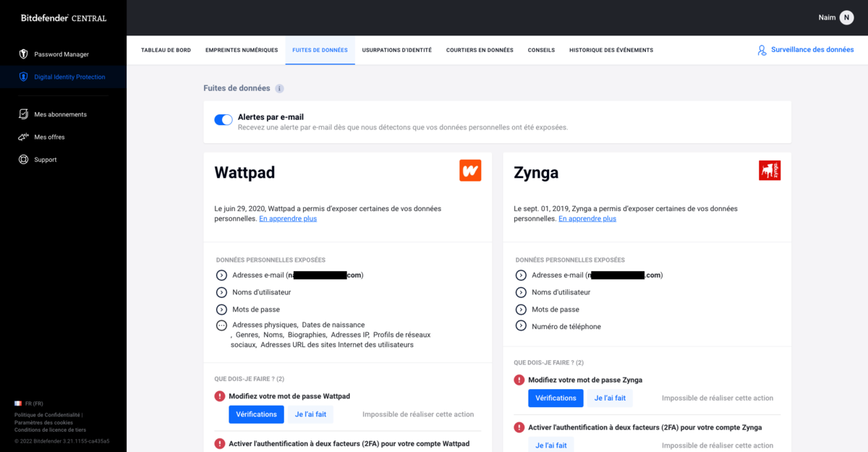Switch to Tableau de bord tab
The image size is (868, 452).
pyautogui.click(x=166, y=50)
